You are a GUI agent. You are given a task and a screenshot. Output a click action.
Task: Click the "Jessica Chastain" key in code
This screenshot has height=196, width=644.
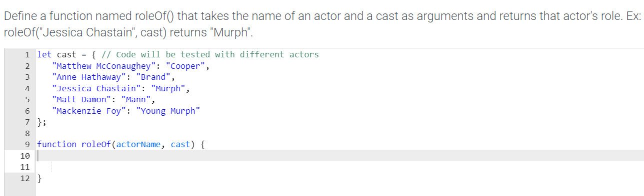point(96,88)
